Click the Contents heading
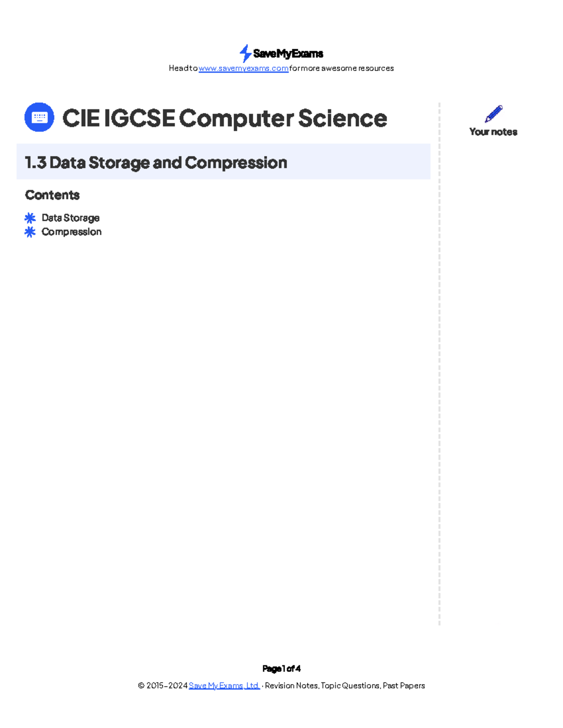This screenshot has height=728, width=563. point(52,195)
